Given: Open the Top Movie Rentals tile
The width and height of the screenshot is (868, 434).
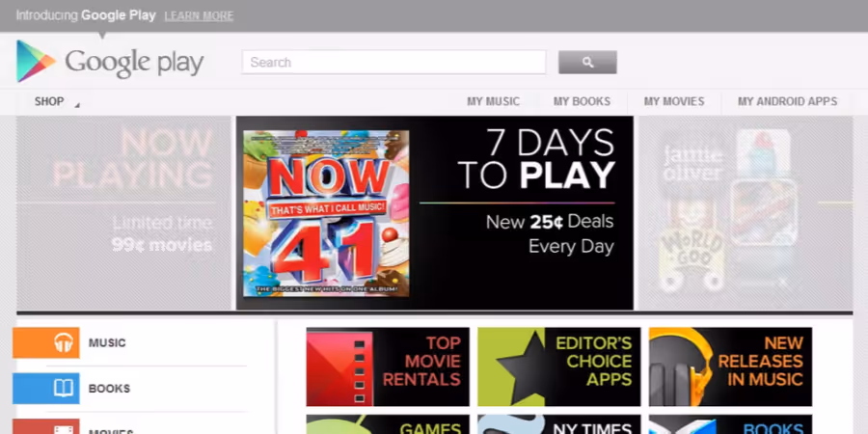Looking at the screenshot, I should tap(388, 366).
